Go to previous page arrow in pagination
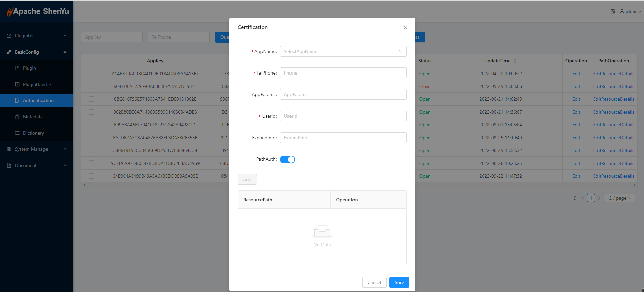Image resolution: width=644 pixels, height=292 pixels. 583,198
